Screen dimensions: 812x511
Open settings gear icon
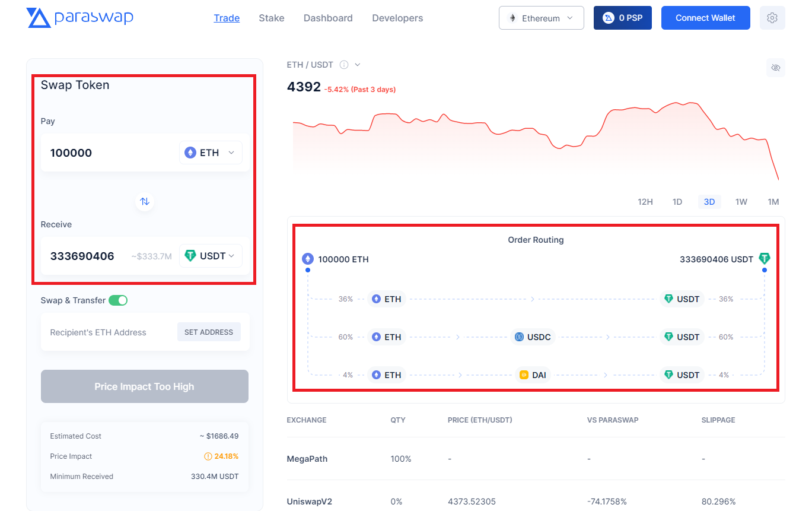[772, 18]
